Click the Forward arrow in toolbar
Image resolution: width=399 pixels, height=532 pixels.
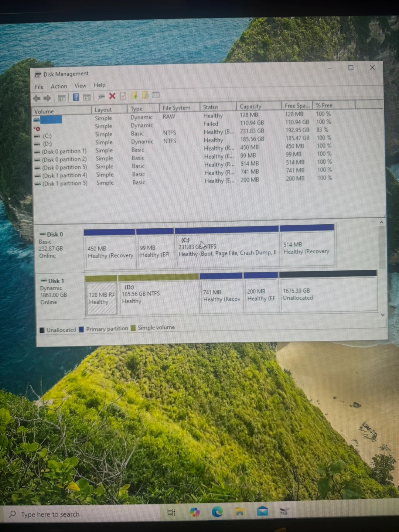point(47,98)
